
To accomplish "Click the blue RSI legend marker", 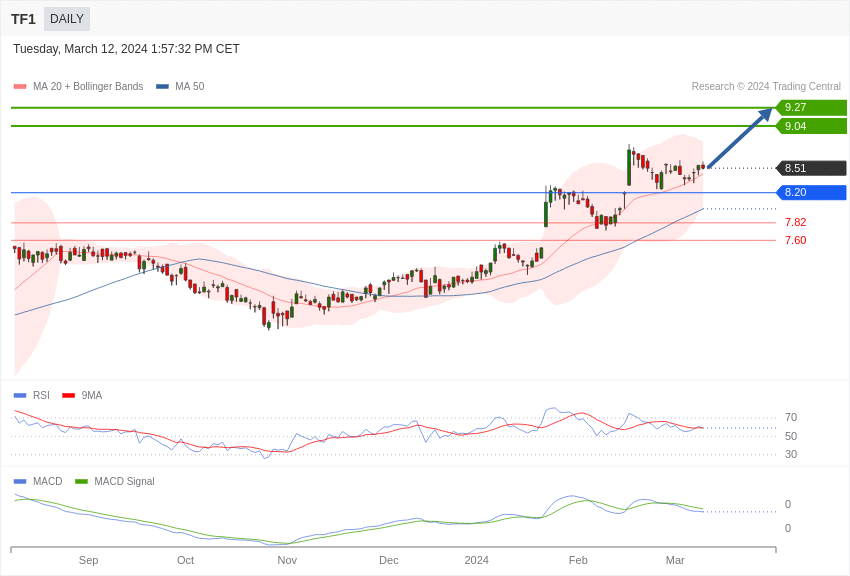I will point(20,395).
